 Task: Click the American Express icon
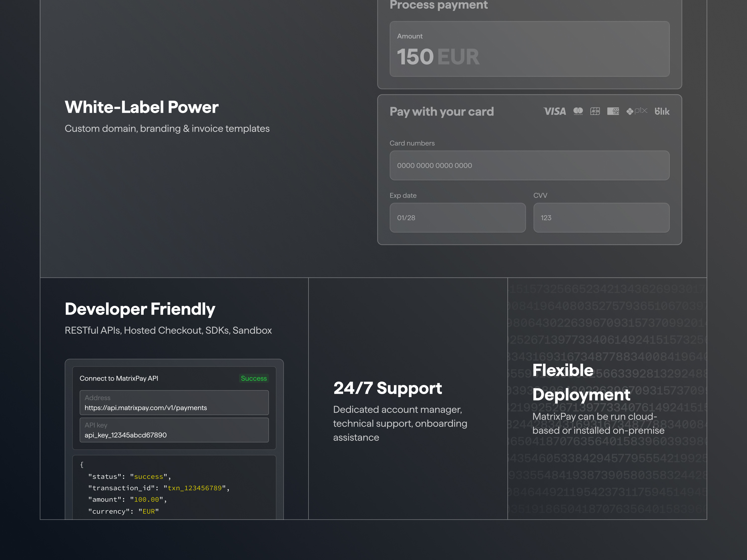point(613,112)
